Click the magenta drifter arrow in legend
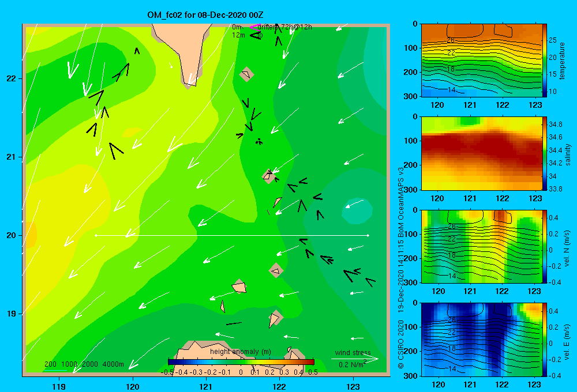Screen dimensions: 577x392 point(254,27)
